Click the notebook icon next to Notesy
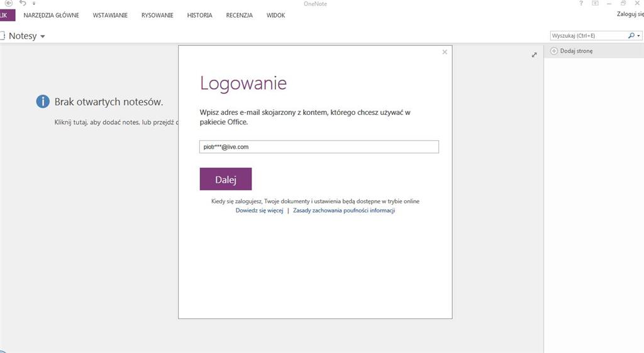Screen dimensions: 644x353 tap(2, 36)
